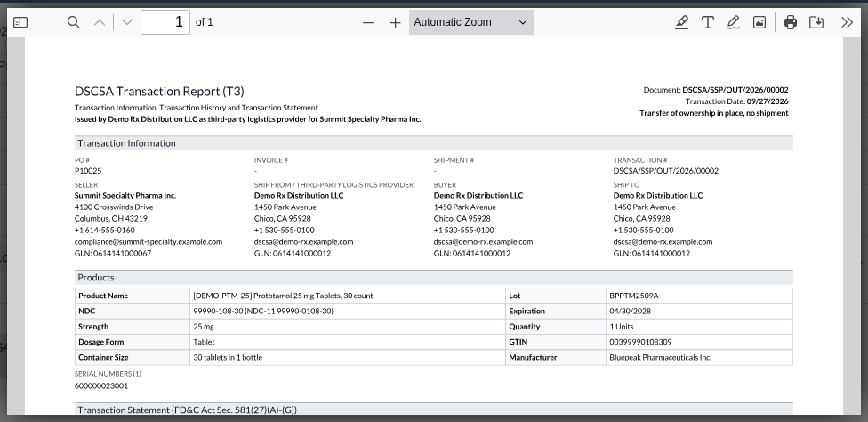Click email compliance@summit-specialty.example.com
This screenshot has height=422, width=868.
(x=149, y=242)
